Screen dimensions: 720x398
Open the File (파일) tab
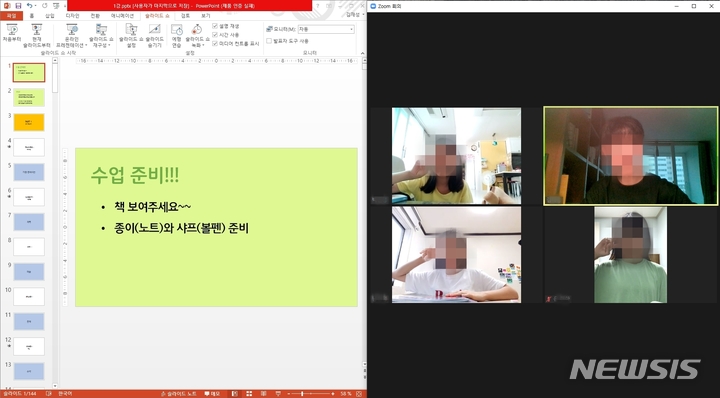(x=11, y=16)
